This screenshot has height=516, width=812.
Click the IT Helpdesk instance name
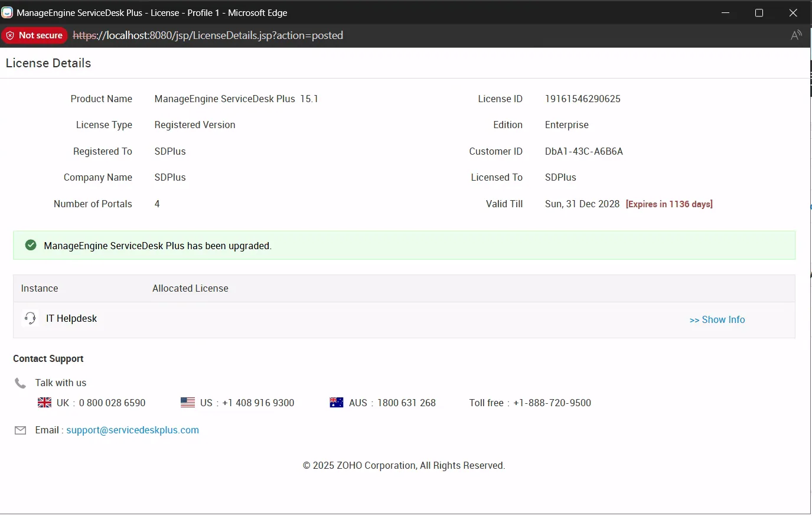point(71,319)
